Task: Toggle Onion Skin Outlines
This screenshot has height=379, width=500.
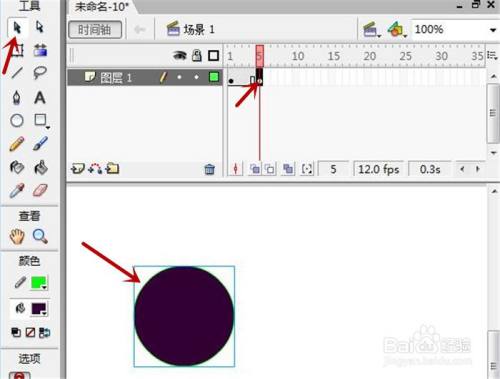Action: click(270, 169)
